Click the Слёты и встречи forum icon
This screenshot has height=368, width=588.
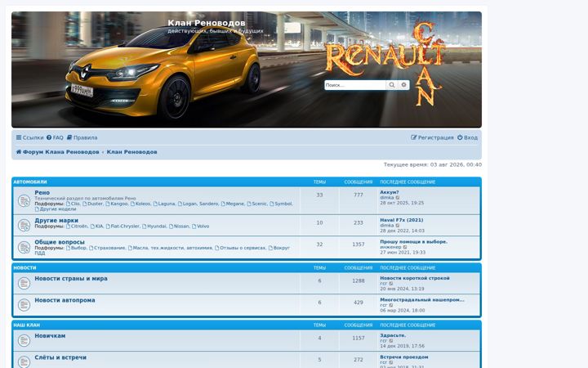[24, 361]
